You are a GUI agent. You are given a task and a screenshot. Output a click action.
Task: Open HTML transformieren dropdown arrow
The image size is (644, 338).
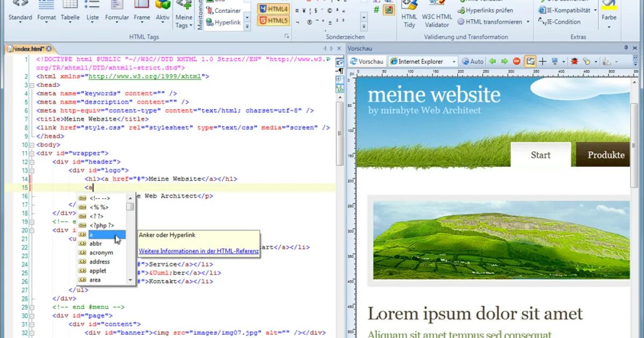[528, 22]
